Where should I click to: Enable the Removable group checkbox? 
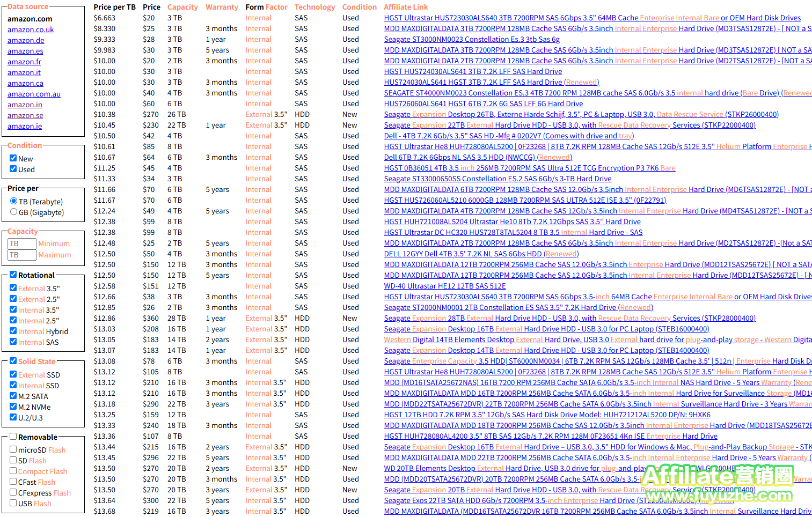click(x=13, y=437)
